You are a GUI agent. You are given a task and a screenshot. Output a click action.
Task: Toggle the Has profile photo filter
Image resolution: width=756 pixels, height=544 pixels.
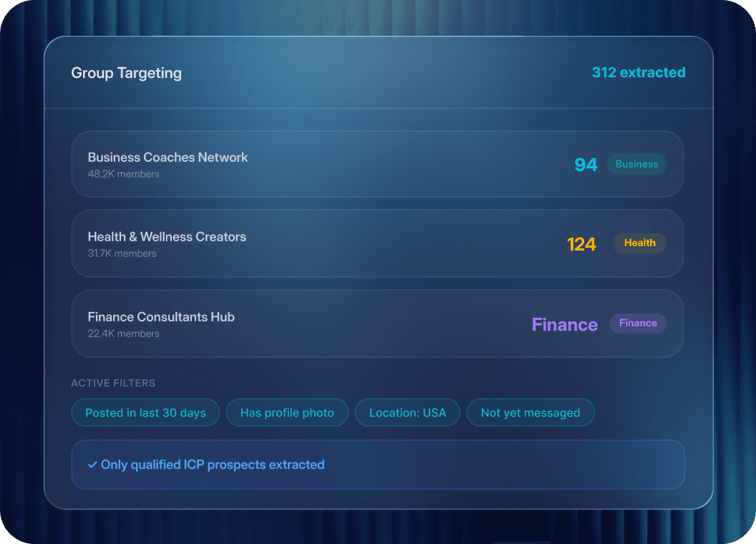(287, 413)
